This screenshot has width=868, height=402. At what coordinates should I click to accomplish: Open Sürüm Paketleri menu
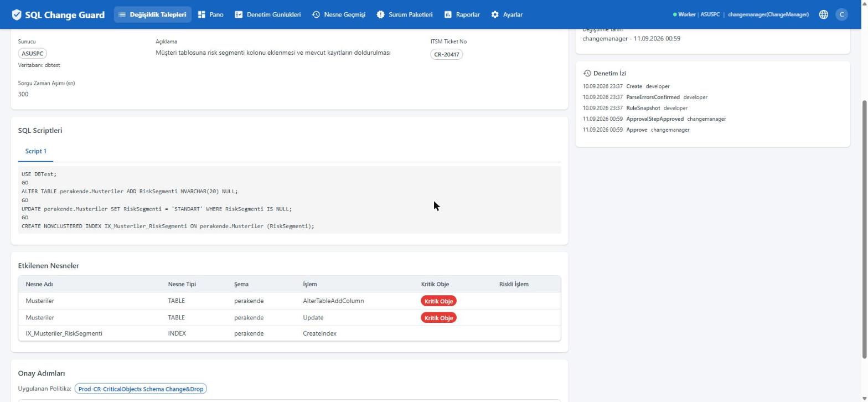(405, 14)
